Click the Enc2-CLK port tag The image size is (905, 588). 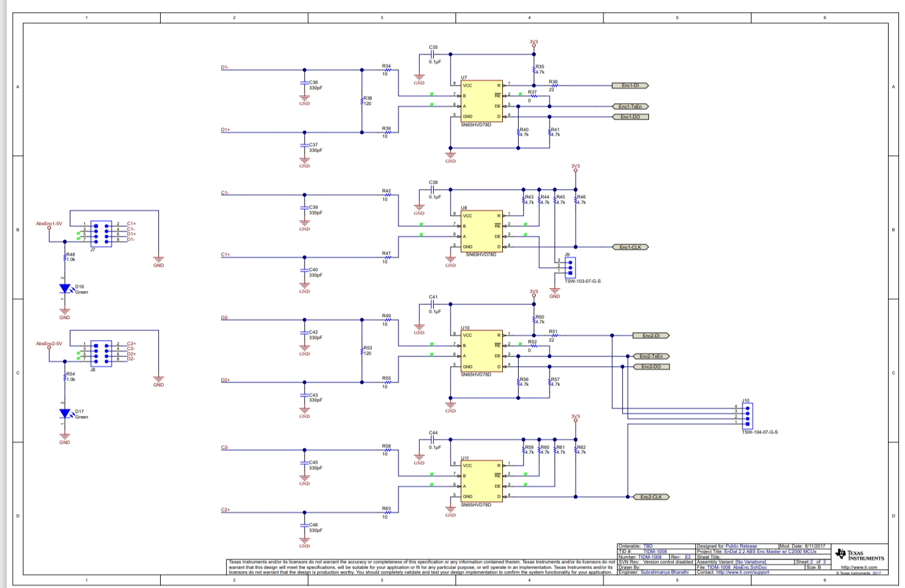(x=651, y=497)
